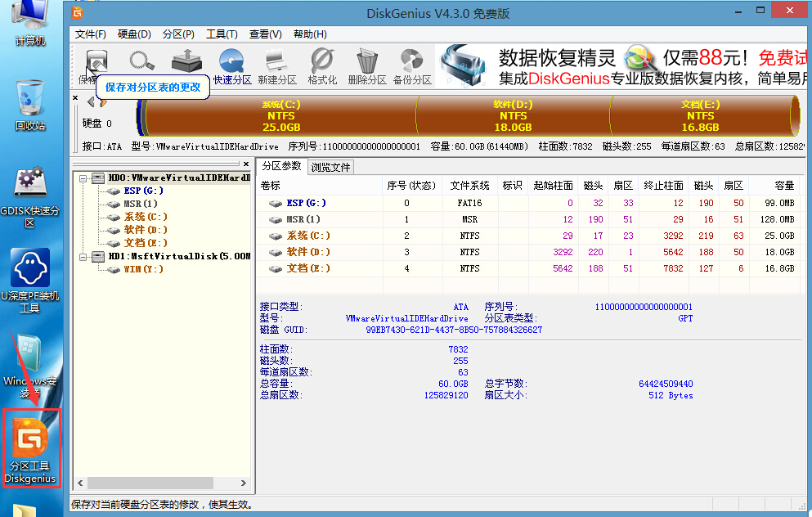Click the tree panel horizontal scrollbar thumb
The height and width of the screenshot is (517, 812).
click(x=150, y=483)
